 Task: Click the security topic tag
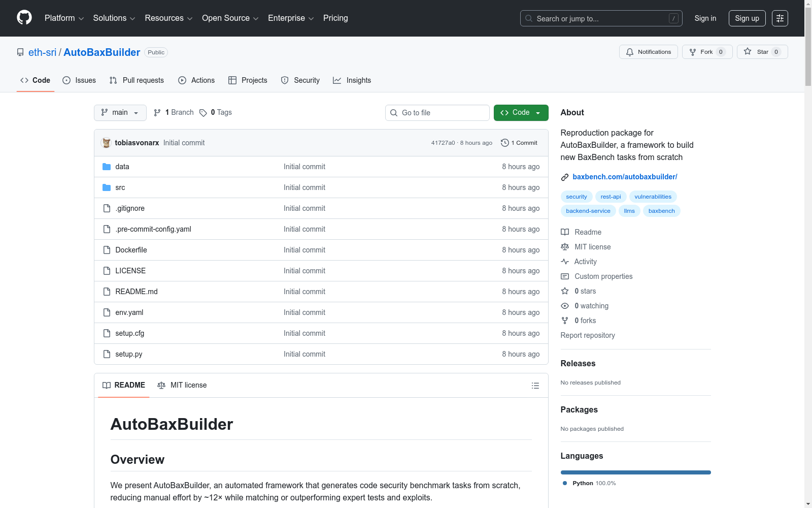[577, 197]
